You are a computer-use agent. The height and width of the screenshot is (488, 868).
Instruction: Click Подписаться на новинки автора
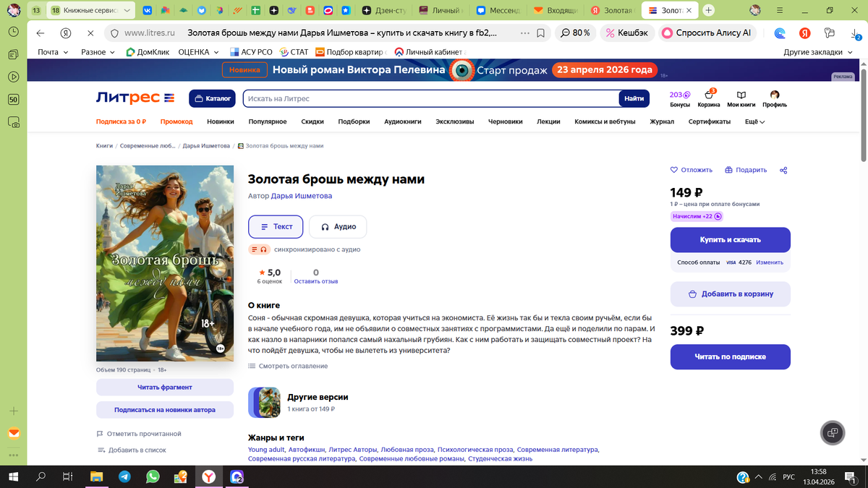165,409
